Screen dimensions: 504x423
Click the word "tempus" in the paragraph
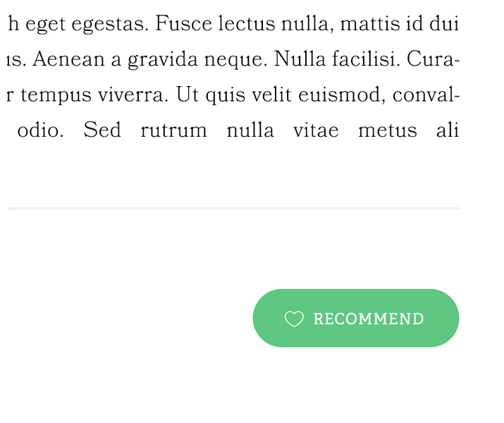56,96
